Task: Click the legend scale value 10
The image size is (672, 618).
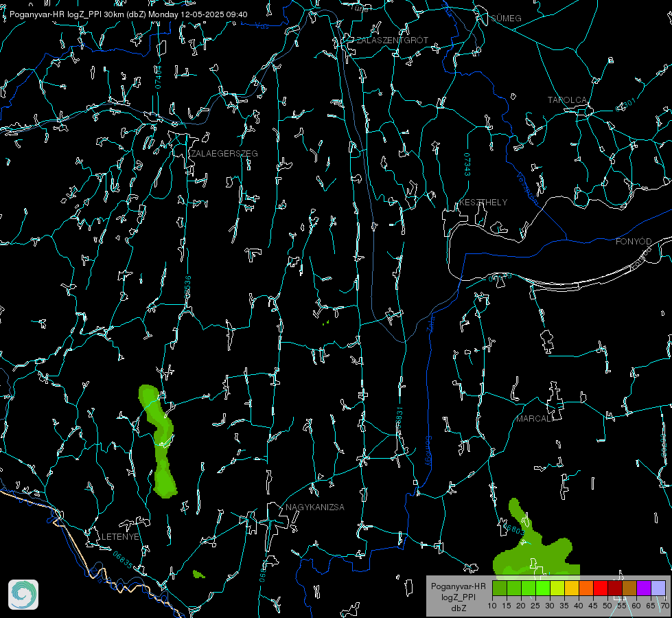Action: tap(492, 606)
